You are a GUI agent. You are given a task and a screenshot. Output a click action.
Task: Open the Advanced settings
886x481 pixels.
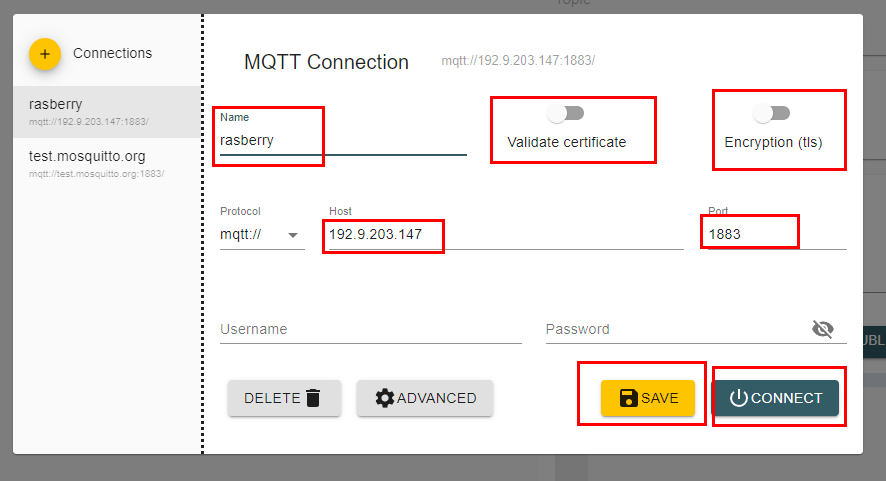[x=424, y=398]
